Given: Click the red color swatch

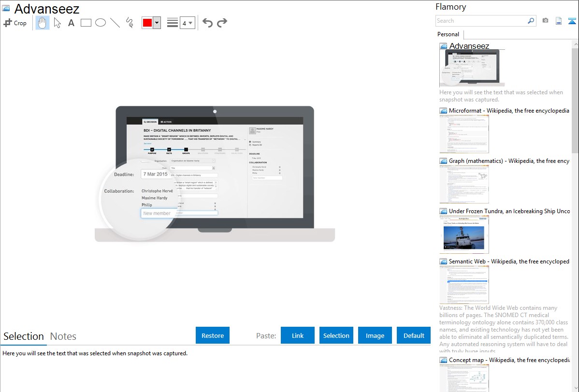Looking at the screenshot, I should (x=147, y=23).
